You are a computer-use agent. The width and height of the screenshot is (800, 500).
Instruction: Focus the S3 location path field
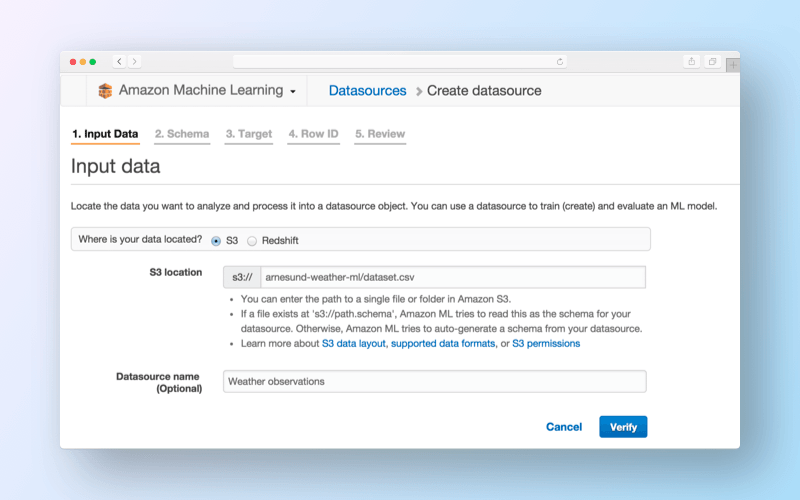[453, 278]
